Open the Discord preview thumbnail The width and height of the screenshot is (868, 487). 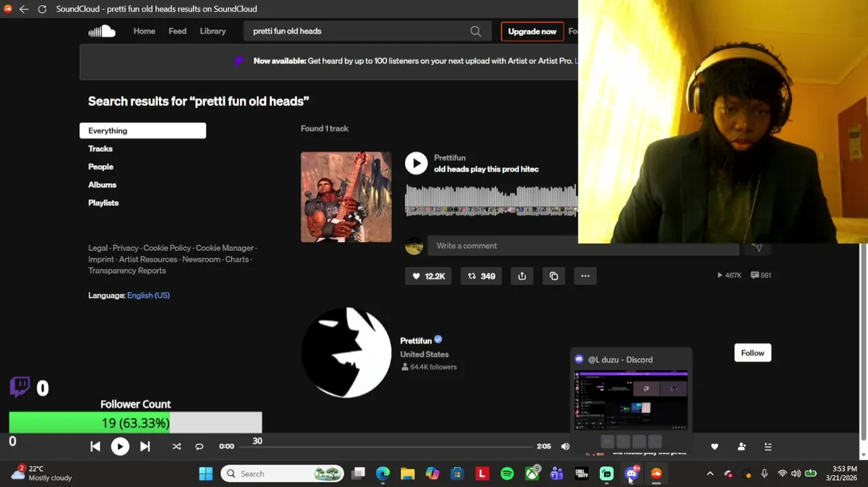(631, 400)
